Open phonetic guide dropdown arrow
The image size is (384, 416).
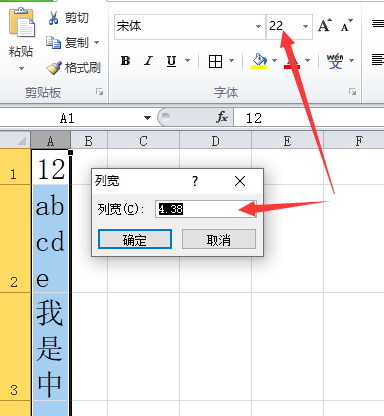351,61
